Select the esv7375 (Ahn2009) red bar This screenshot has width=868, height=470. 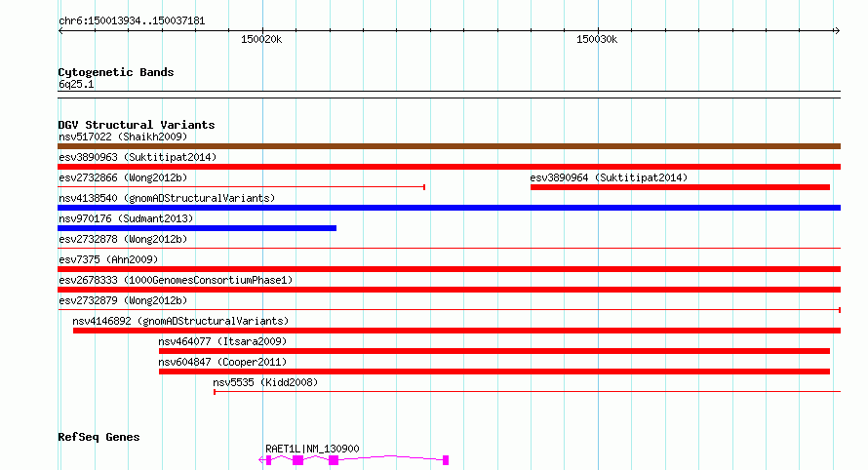pyautogui.click(x=449, y=269)
